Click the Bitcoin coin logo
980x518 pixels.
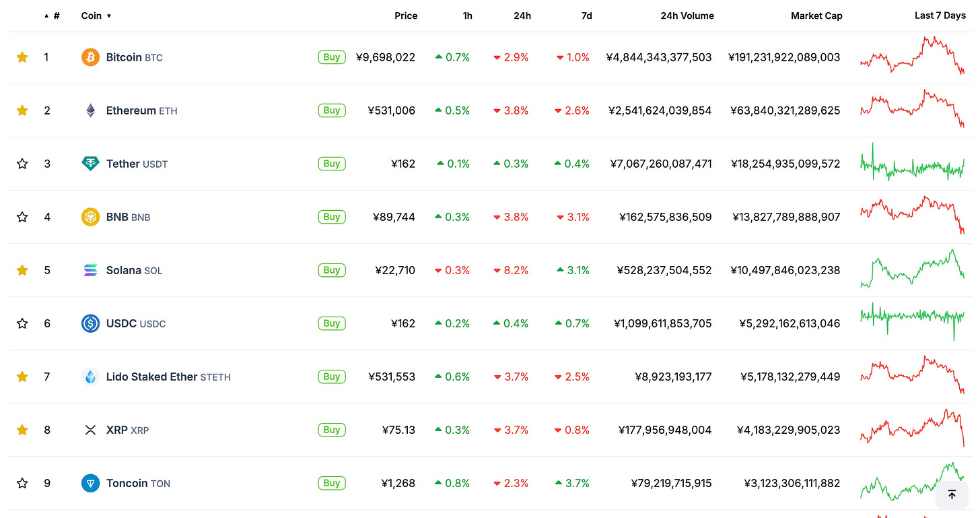pos(90,57)
